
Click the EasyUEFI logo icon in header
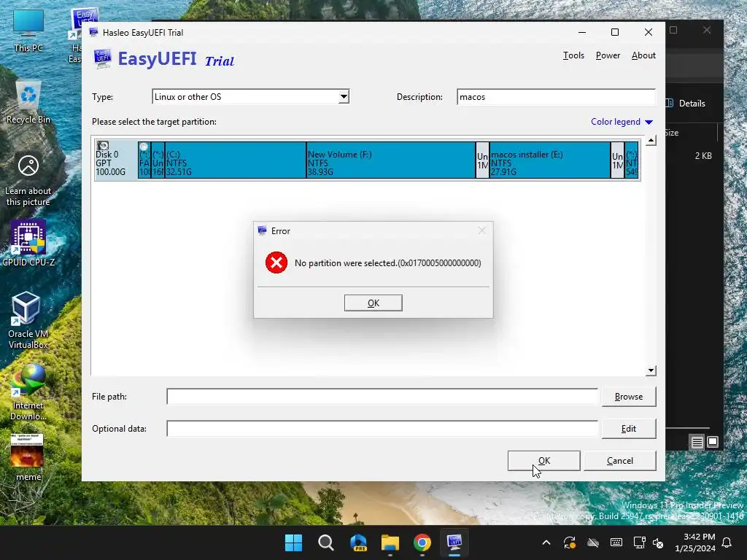coord(102,59)
